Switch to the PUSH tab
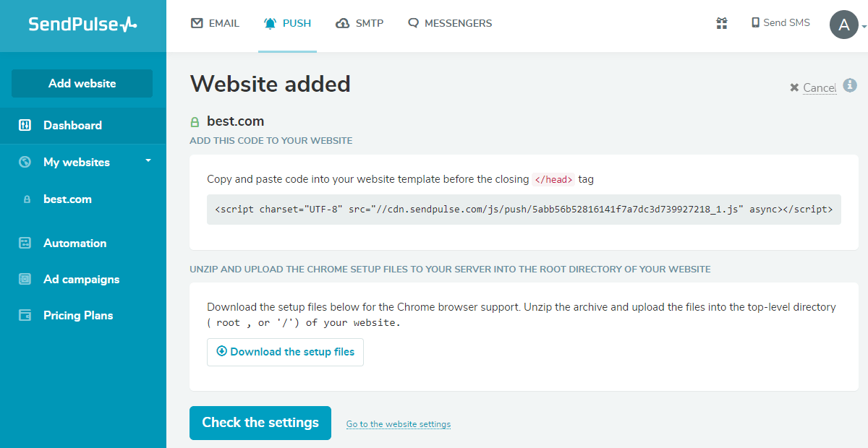 [287, 23]
